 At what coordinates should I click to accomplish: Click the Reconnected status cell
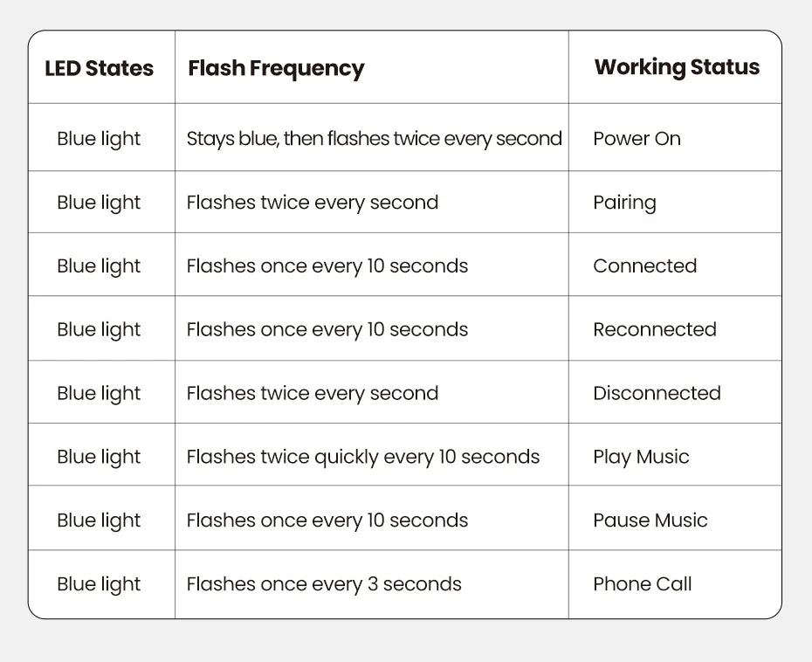coord(654,329)
